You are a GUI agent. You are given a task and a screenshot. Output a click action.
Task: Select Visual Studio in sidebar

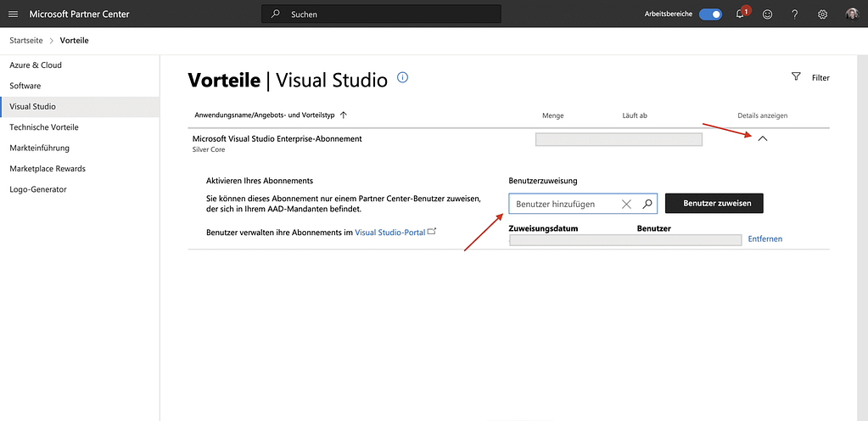[80, 106]
